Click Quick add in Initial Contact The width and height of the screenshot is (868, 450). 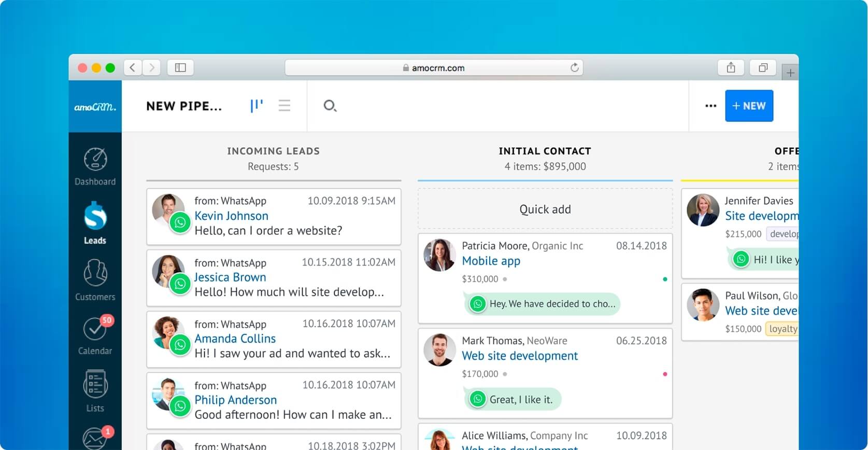(x=545, y=209)
